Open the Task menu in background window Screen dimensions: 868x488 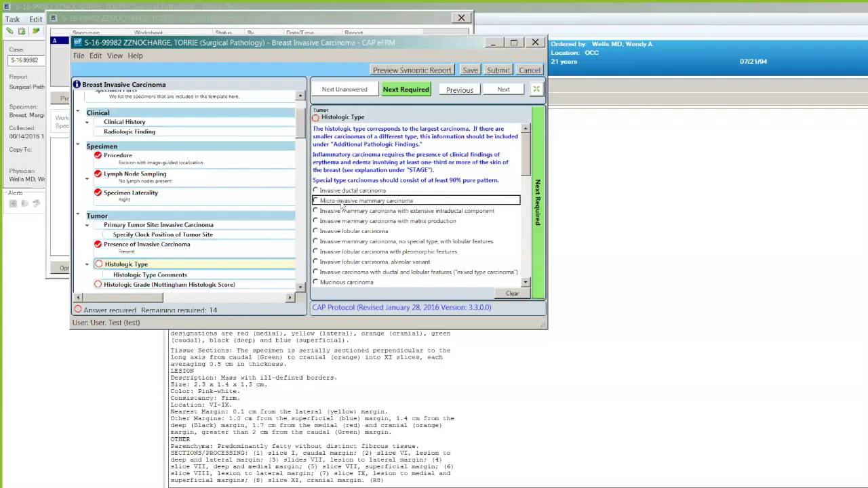coord(12,19)
